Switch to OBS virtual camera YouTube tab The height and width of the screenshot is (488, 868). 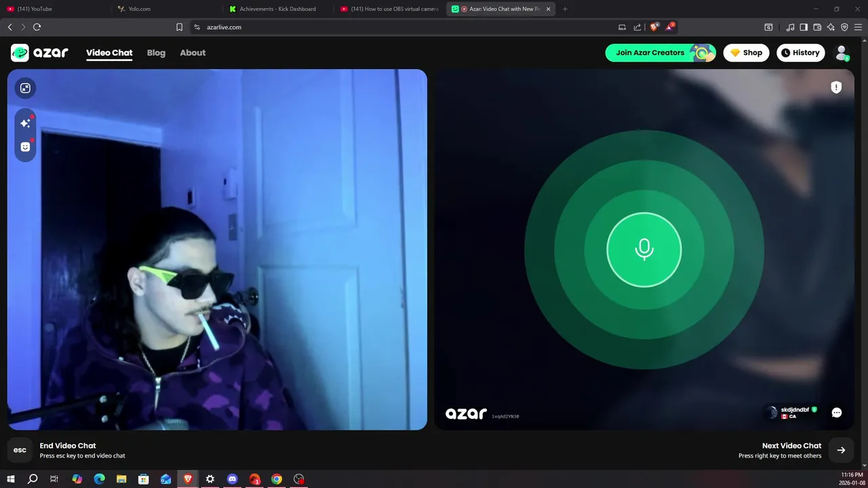[x=390, y=9]
